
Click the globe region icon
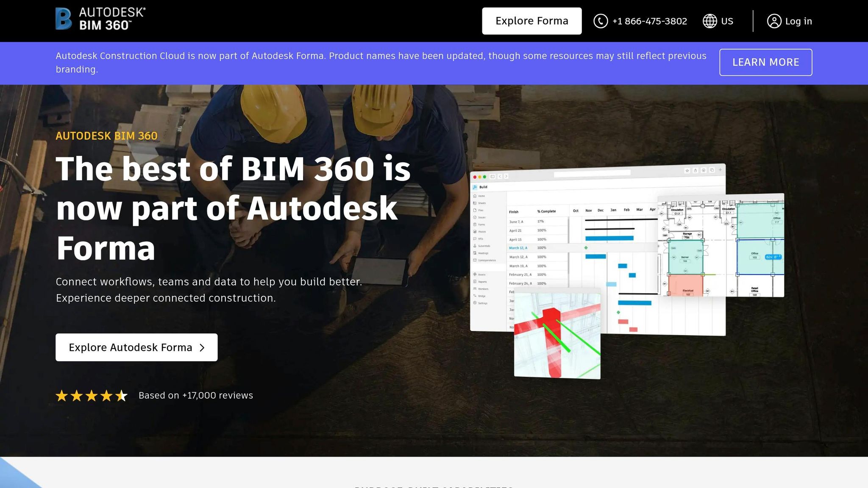pos(709,21)
